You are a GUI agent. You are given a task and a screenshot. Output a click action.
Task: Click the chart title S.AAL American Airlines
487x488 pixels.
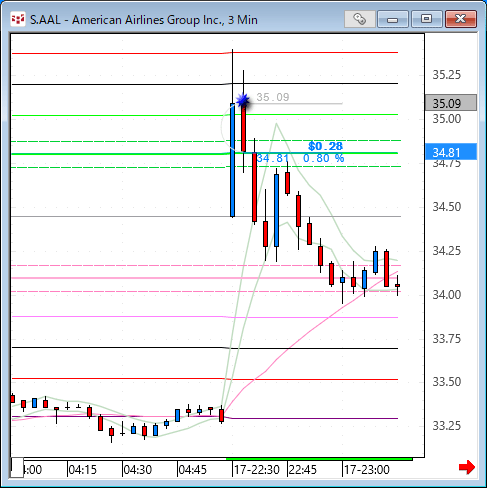(144, 20)
